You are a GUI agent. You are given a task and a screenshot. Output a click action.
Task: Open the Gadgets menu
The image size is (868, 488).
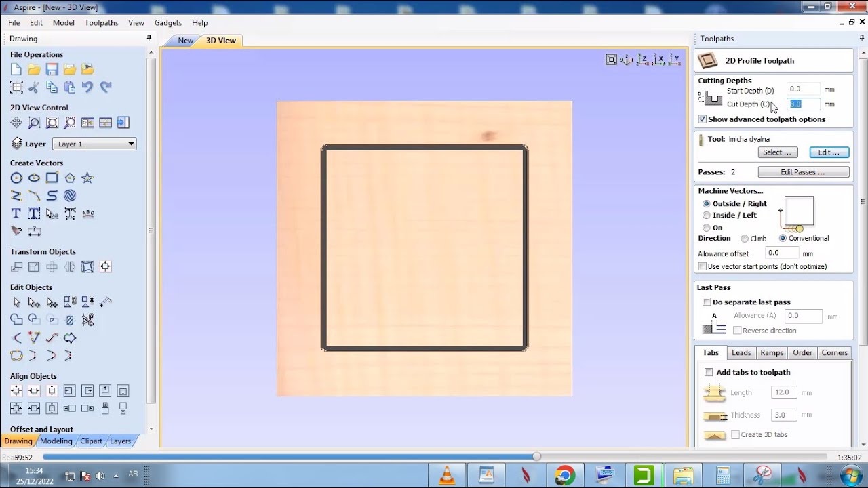tap(167, 22)
